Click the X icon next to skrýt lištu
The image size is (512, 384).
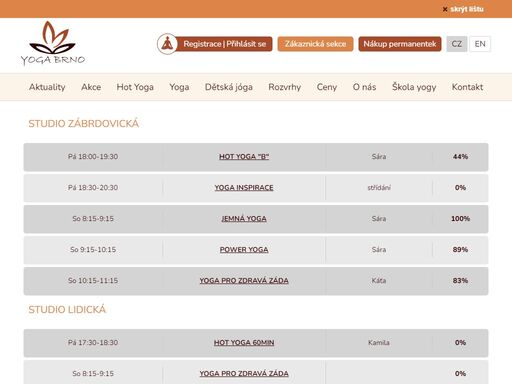445,9
